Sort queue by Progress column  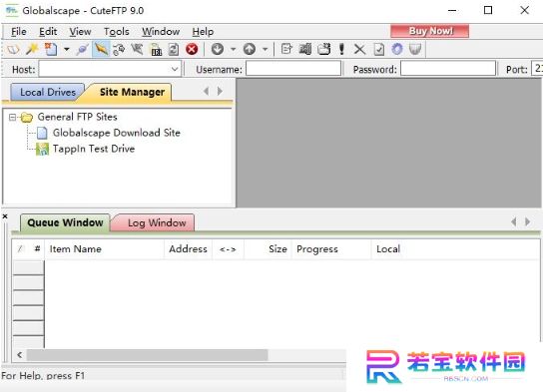pos(331,249)
